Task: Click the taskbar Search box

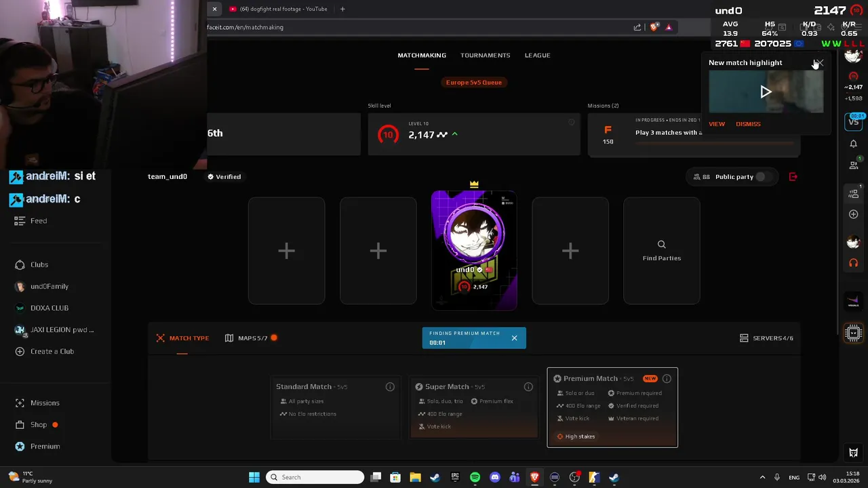Action: (315, 477)
